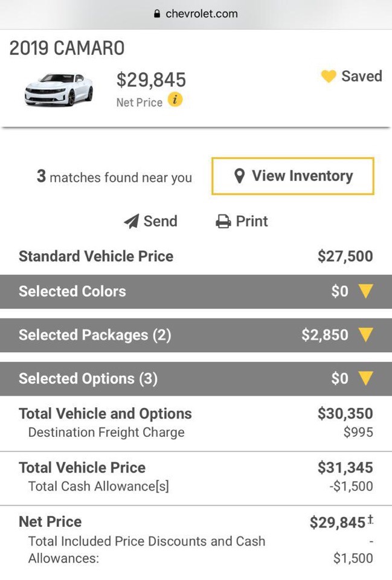Expand Selected Options yellow arrow

click(x=366, y=378)
